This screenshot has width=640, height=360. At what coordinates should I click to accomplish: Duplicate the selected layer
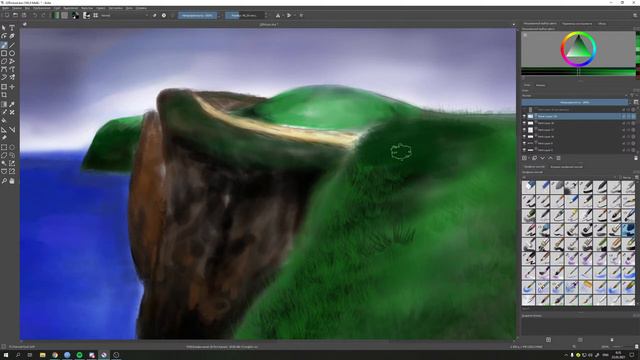(534, 158)
